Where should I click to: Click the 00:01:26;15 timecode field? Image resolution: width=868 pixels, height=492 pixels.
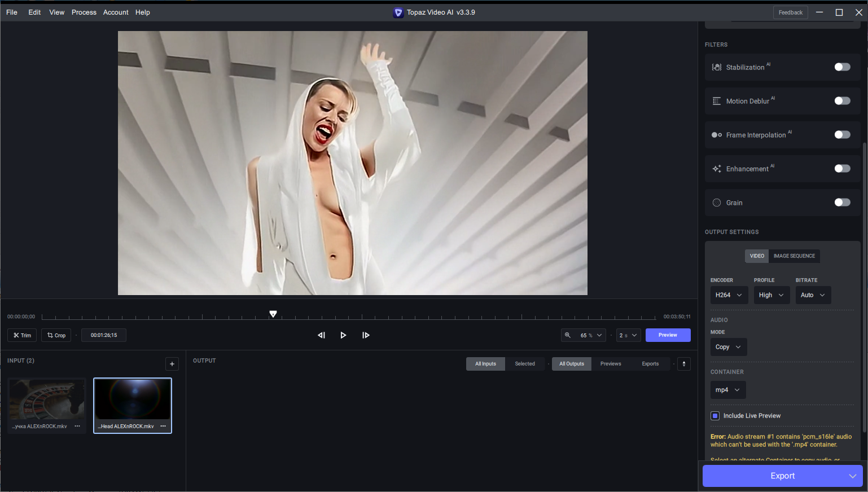click(104, 335)
